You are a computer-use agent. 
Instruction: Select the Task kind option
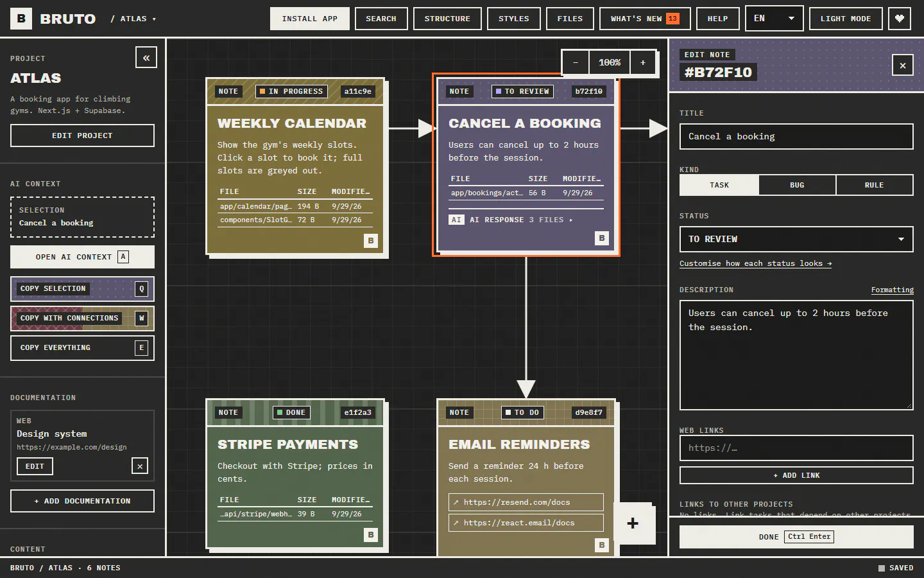(719, 185)
